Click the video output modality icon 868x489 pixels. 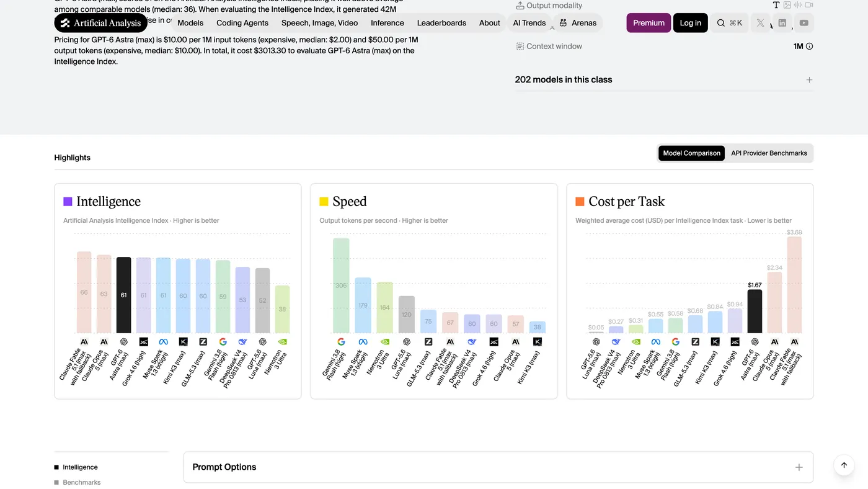(x=808, y=5)
